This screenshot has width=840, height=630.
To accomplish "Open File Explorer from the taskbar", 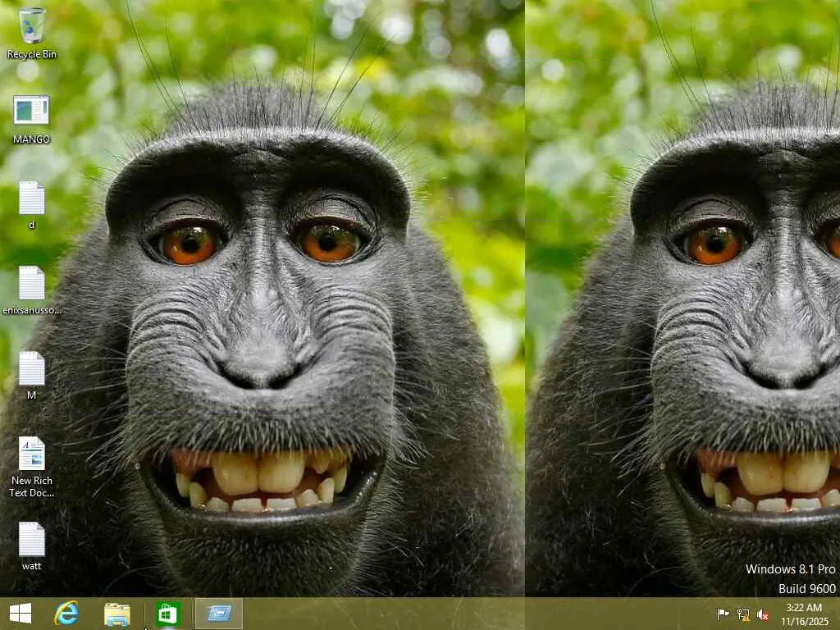I will (x=117, y=614).
